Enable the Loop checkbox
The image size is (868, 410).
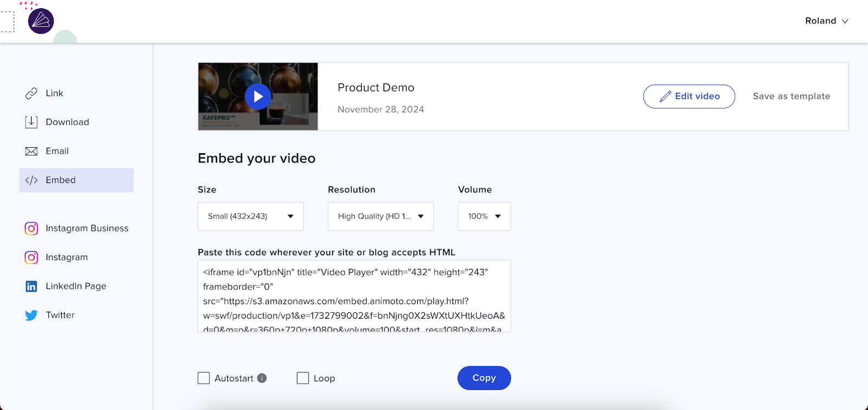coord(303,378)
